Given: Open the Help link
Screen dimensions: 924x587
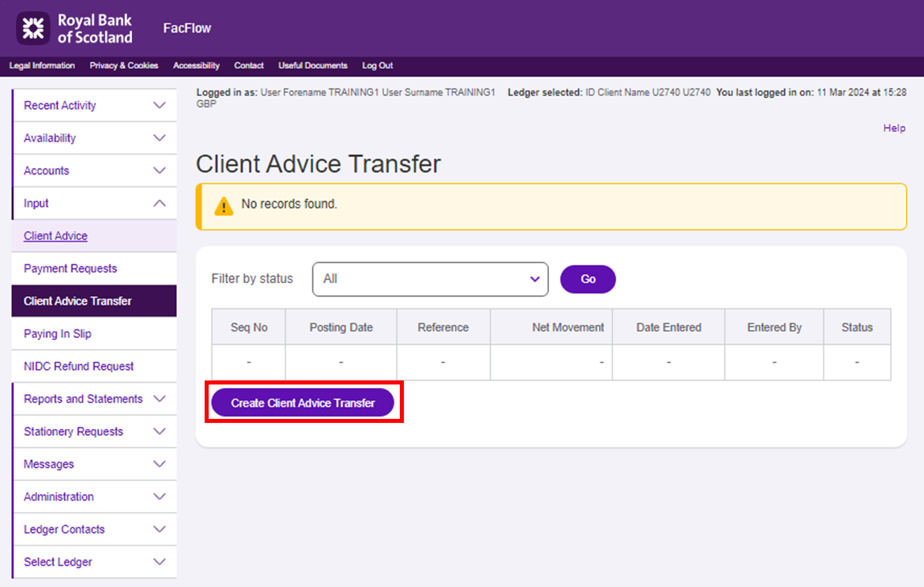Looking at the screenshot, I should (894, 128).
